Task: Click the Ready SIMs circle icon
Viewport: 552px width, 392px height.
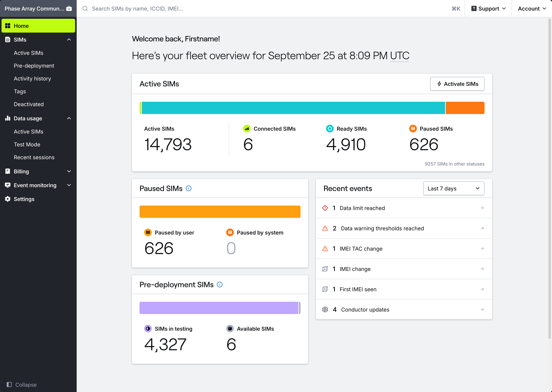Action: pos(330,129)
